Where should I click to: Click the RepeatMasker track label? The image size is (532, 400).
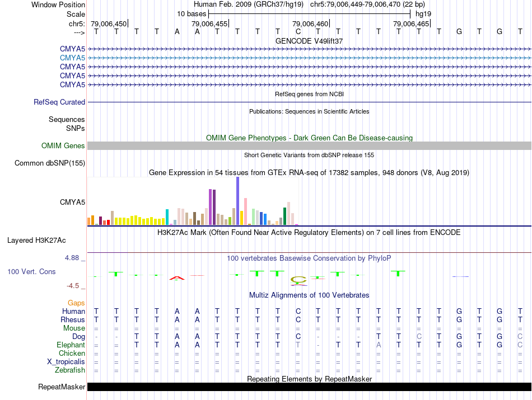[62, 387]
